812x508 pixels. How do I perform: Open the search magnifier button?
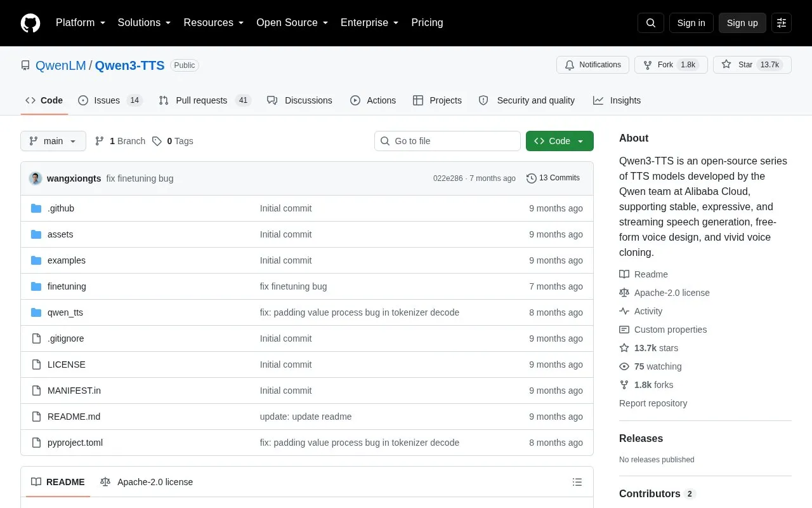(651, 23)
